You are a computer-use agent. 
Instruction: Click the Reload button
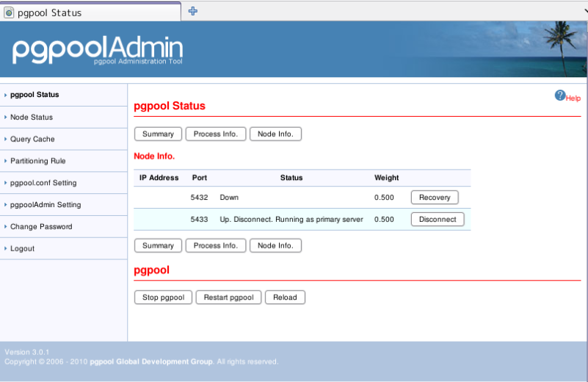(x=285, y=298)
